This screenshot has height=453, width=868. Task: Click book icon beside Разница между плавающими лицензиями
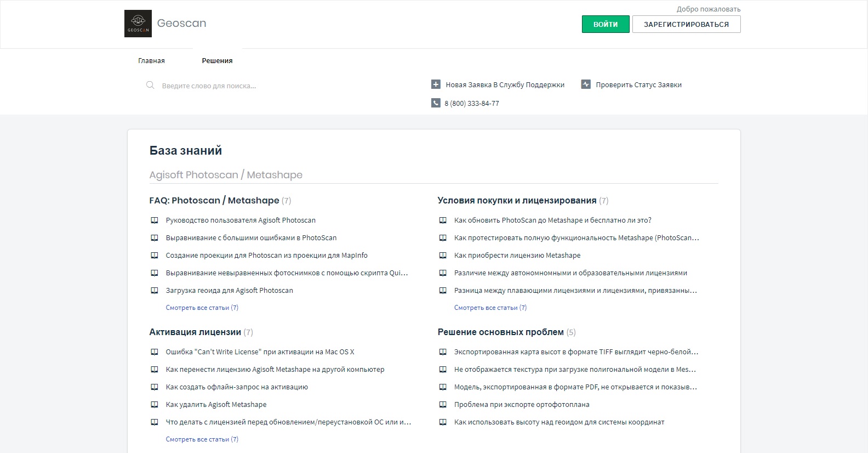tap(443, 291)
